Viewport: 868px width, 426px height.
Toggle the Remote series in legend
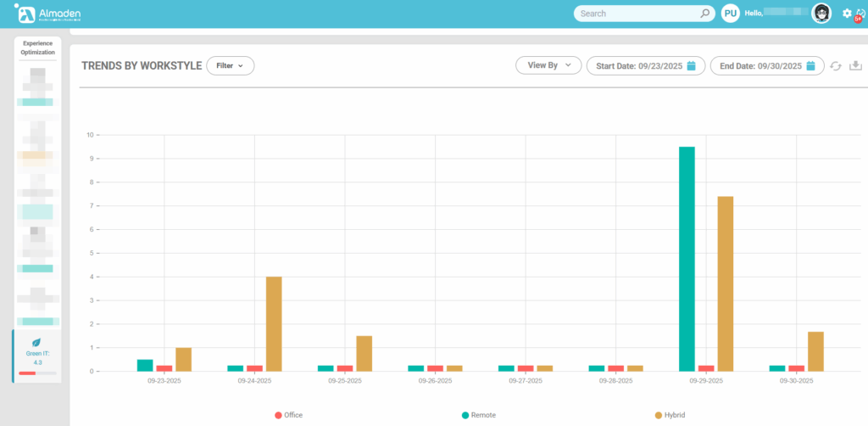click(x=479, y=415)
